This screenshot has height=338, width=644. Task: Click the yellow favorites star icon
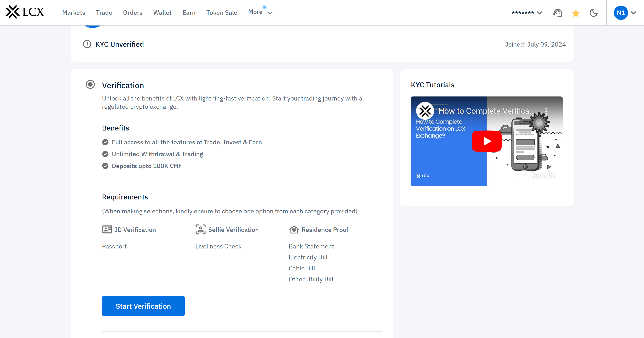[576, 13]
